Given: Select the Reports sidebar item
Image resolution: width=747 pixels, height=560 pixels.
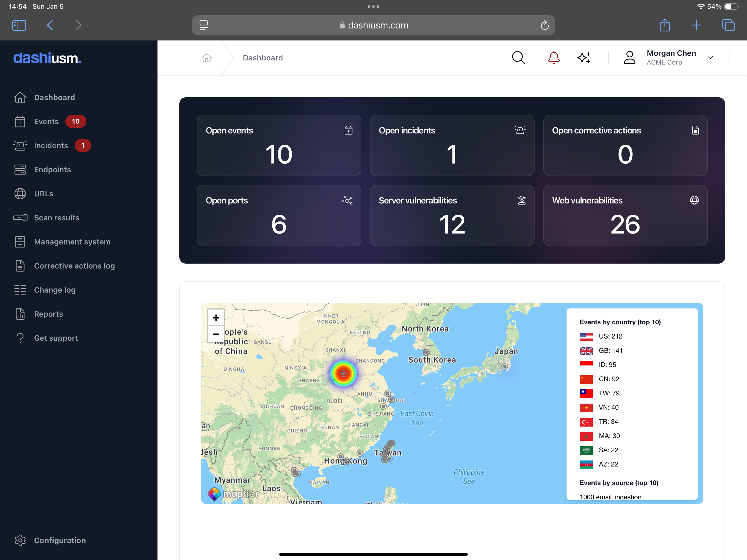Looking at the screenshot, I should (x=48, y=314).
